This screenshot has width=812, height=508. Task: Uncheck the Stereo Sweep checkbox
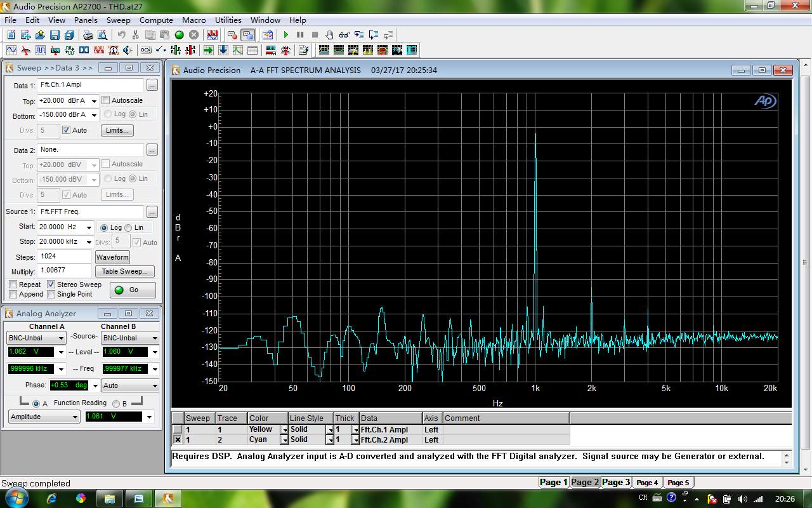coord(51,284)
